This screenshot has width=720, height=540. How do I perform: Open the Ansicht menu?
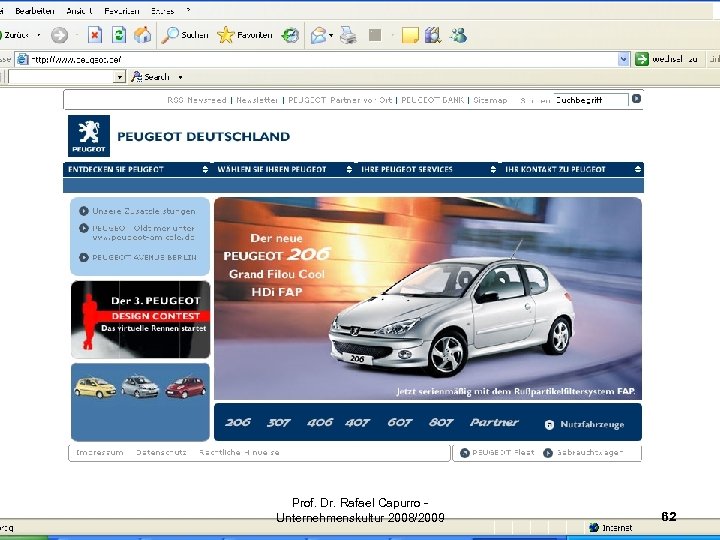79,11
